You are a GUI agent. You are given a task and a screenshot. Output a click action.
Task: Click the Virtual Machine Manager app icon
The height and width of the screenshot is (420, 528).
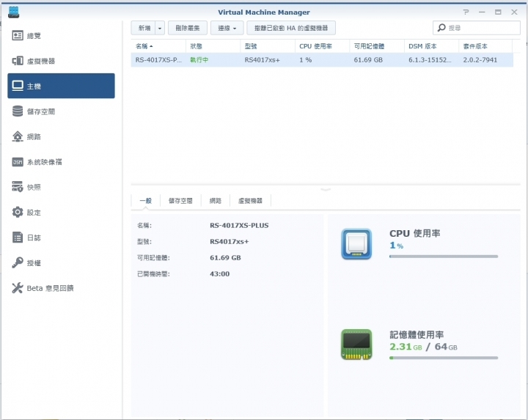tap(13, 12)
